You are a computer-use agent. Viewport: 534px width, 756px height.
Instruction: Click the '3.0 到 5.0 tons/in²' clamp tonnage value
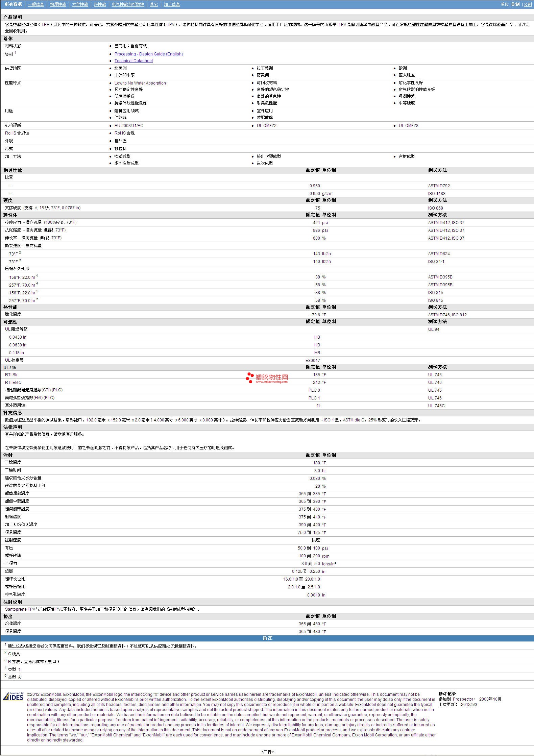pos(318,564)
